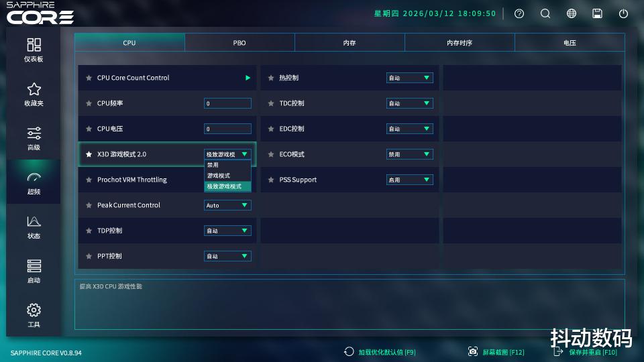Select 禁用 in the X3D dropdown list
Screen dimensions: 644x362
tap(227, 165)
